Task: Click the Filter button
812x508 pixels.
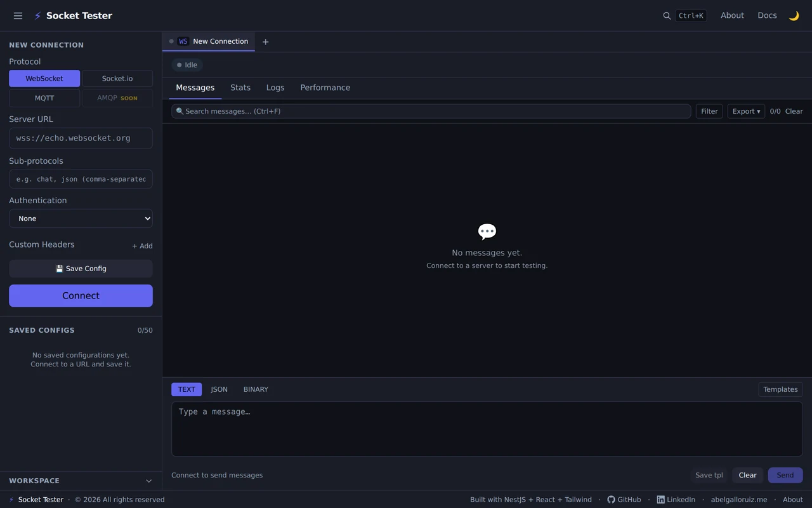Action: 709,111
